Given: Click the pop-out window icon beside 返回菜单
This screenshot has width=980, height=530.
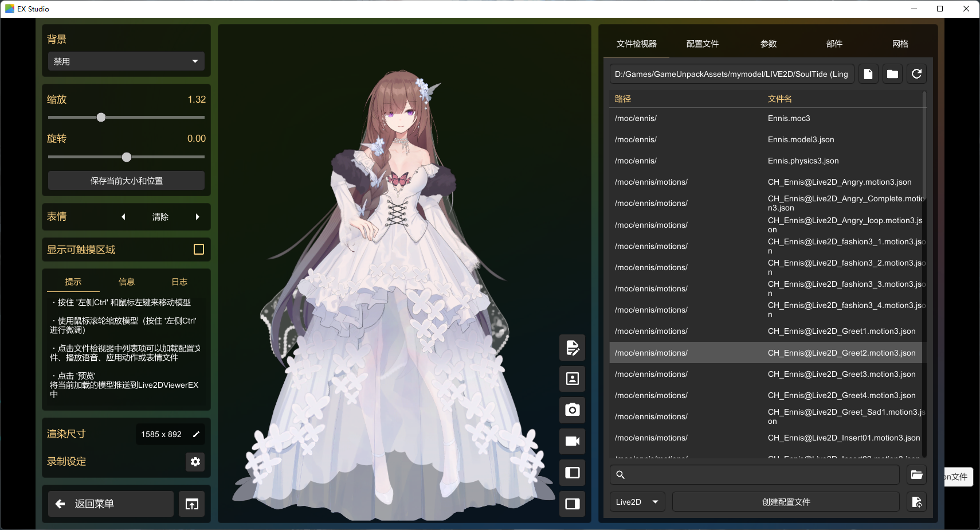Looking at the screenshot, I should click(192, 504).
